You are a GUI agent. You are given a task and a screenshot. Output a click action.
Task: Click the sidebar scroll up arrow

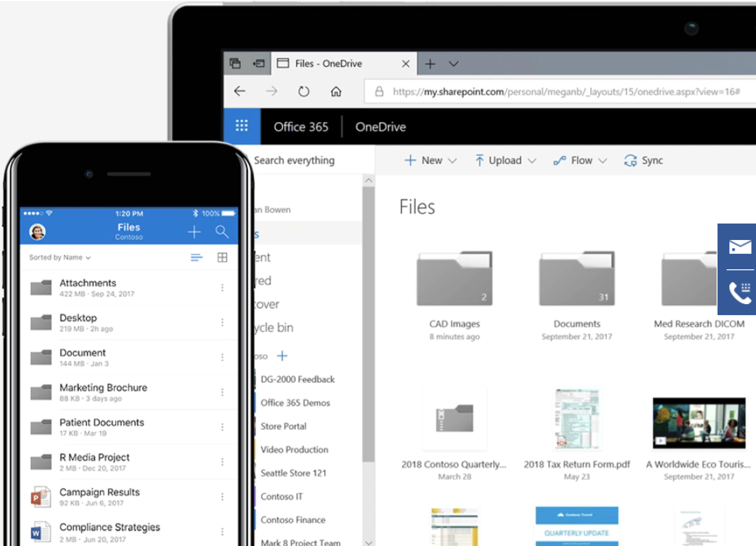point(368,180)
